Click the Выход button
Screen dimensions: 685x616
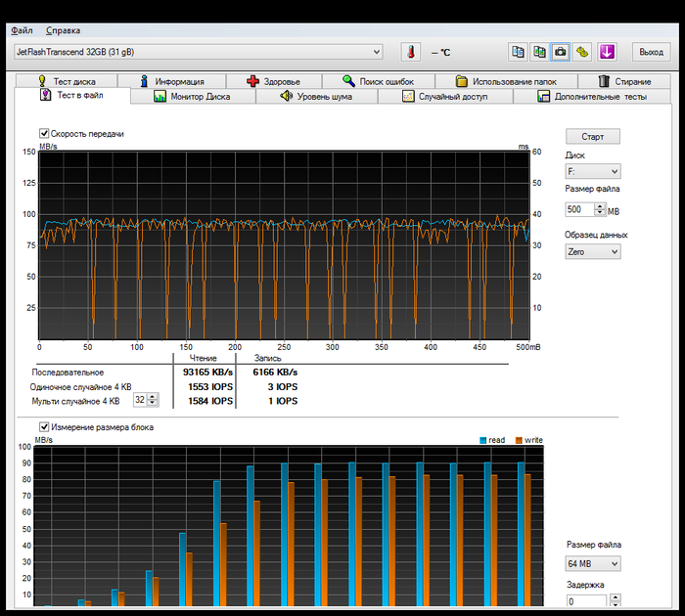(x=651, y=52)
